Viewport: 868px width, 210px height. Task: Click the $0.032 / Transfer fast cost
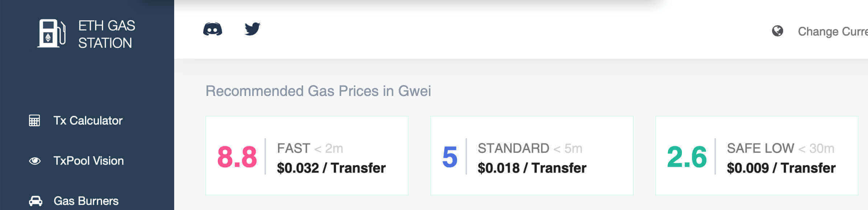[331, 168]
